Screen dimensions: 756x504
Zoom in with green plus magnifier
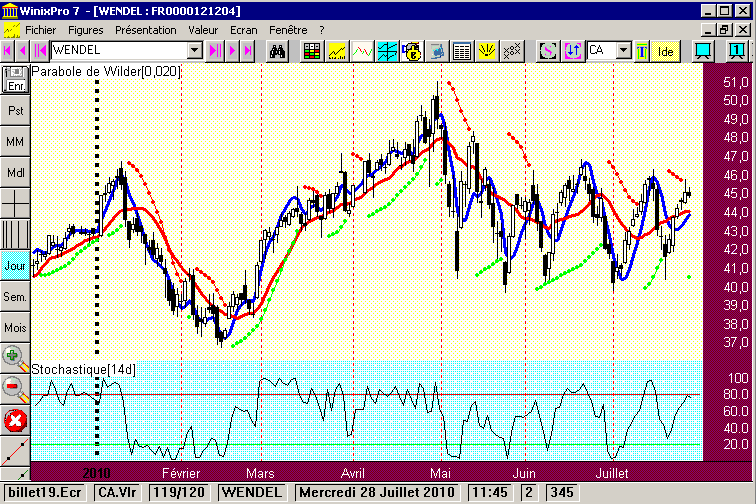(15, 358)
